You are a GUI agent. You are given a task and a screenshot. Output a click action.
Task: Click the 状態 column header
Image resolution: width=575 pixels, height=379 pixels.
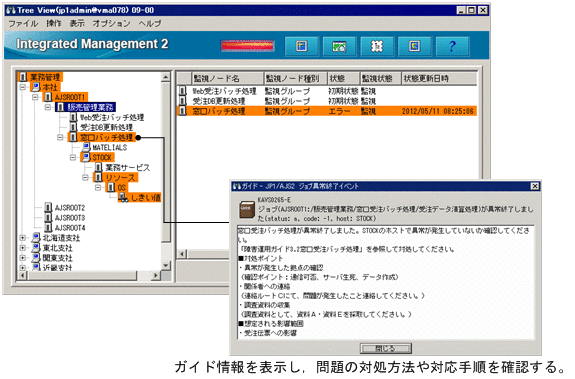[x=343, y=78]
